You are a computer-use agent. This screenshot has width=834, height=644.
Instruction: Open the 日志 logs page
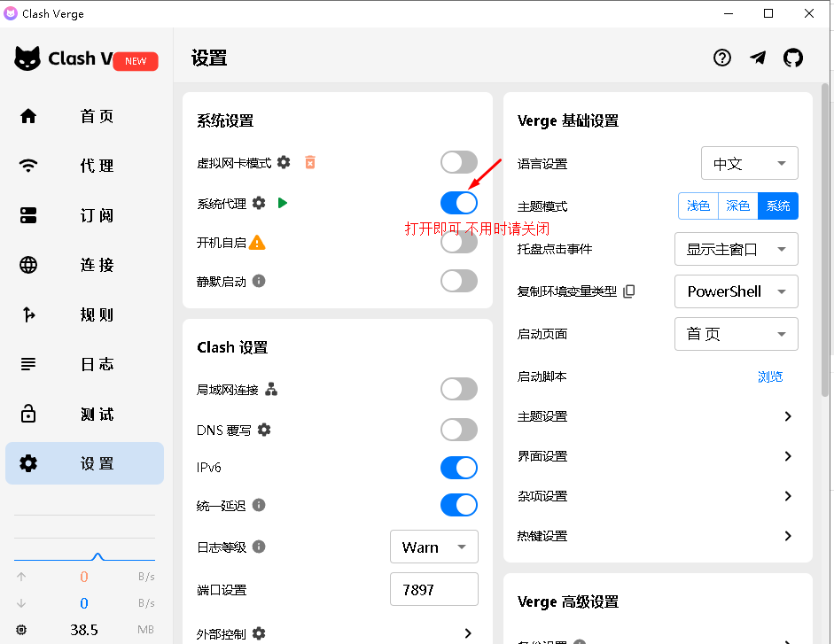pos(84,364)
